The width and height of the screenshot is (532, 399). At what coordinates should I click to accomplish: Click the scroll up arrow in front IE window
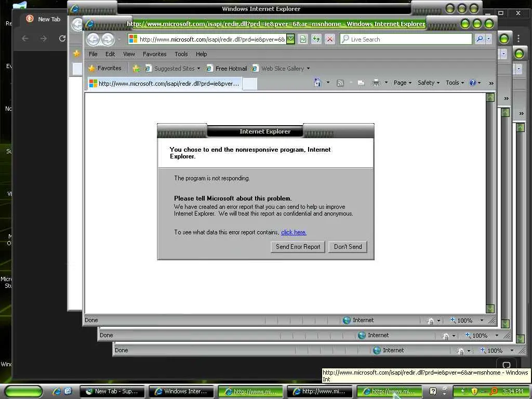490,97
